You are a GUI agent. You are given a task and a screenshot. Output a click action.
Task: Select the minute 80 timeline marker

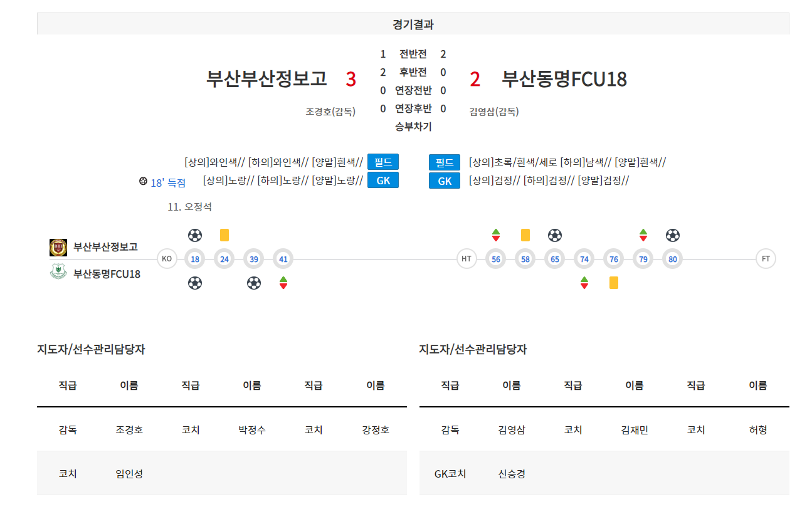673,259
